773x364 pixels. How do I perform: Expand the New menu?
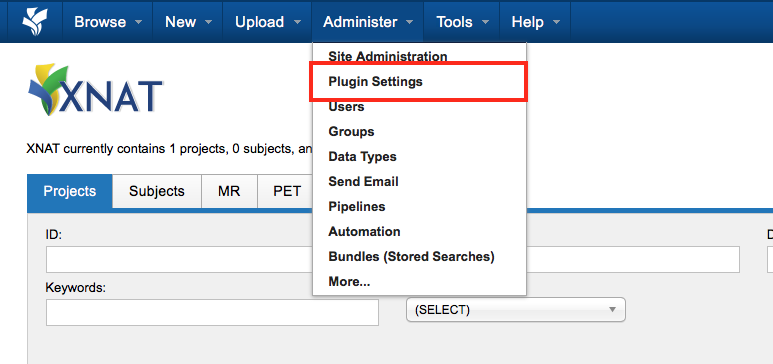[x=188, y=22]
